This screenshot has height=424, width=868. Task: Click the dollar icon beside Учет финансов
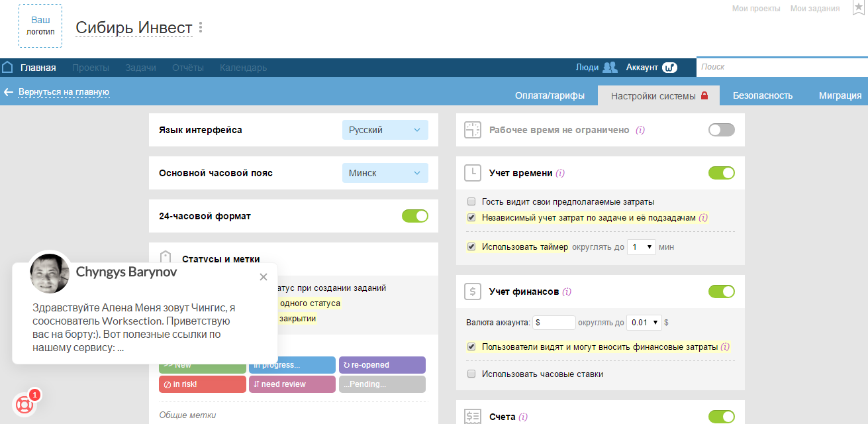[x=471, y=291]
